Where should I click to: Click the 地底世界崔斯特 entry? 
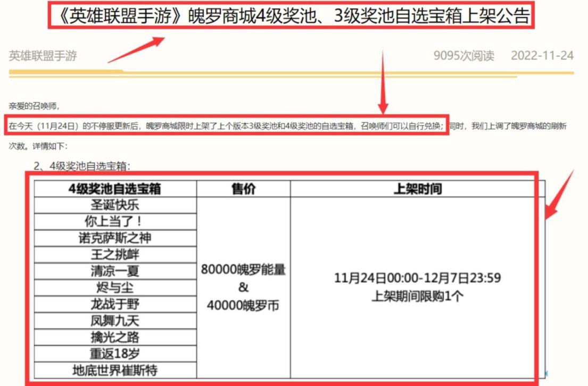(x=115, y=370)
